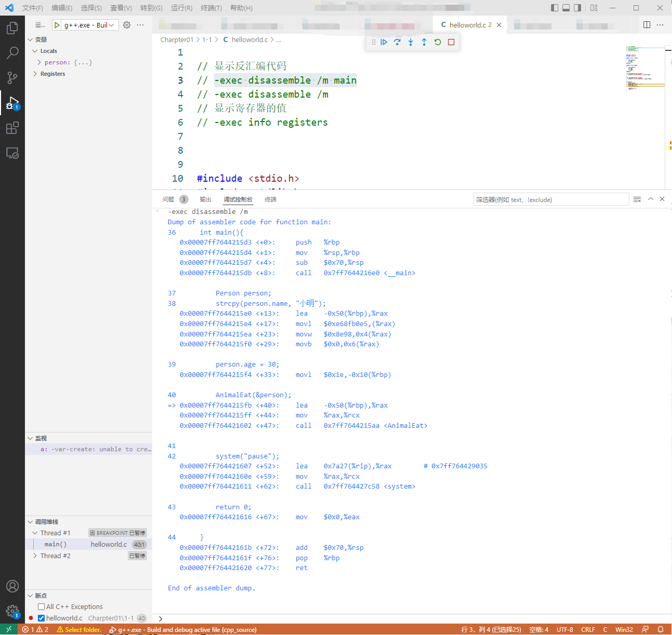This screenshot has height=635, width=672.
Task: Switch to the Terminal panel tab (终端)
Action: [x=271, y=199]
